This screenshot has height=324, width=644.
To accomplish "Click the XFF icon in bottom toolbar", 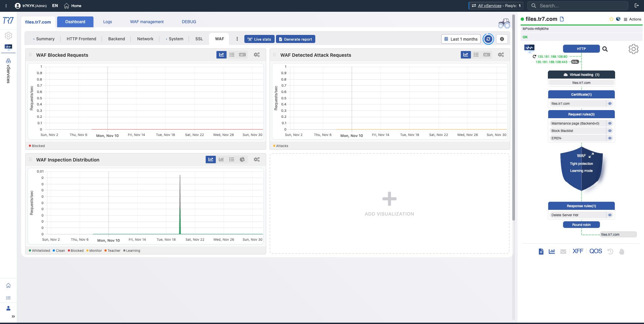I will click(x=578, y=251).
